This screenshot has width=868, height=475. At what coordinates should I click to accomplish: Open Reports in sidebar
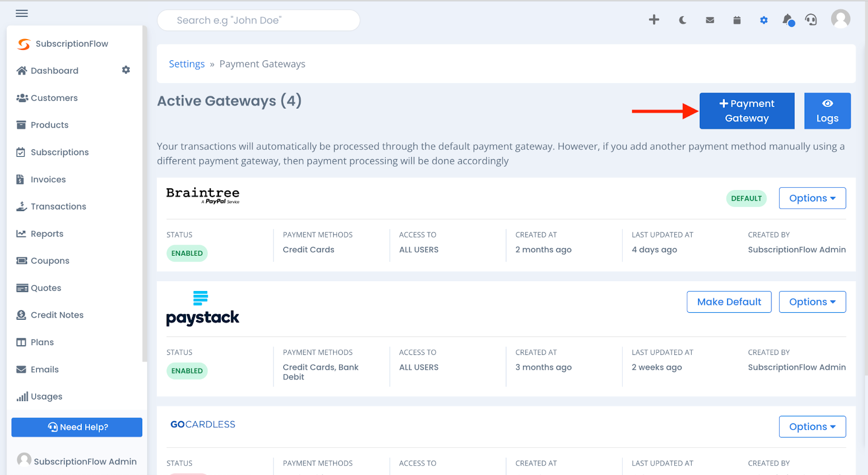pyautogui.click(x=40, y=233)
